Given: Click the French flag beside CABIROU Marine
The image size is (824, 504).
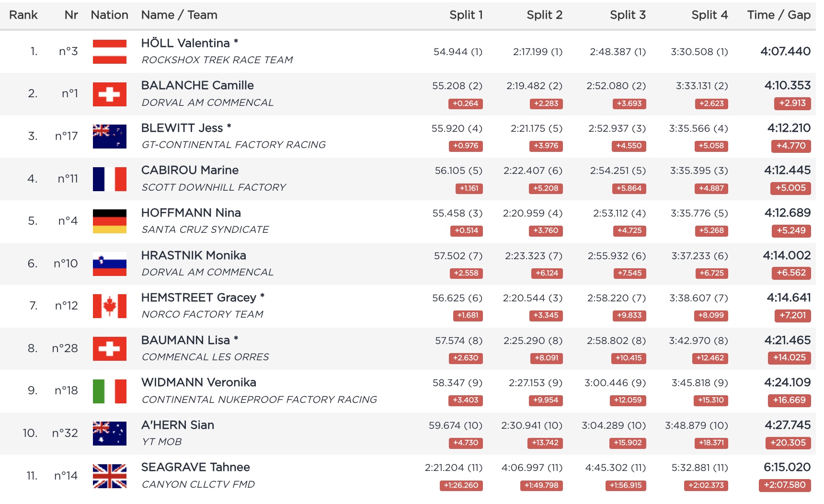Looking at the screenshot, I should pyautogui.click(x=109, y=179).
